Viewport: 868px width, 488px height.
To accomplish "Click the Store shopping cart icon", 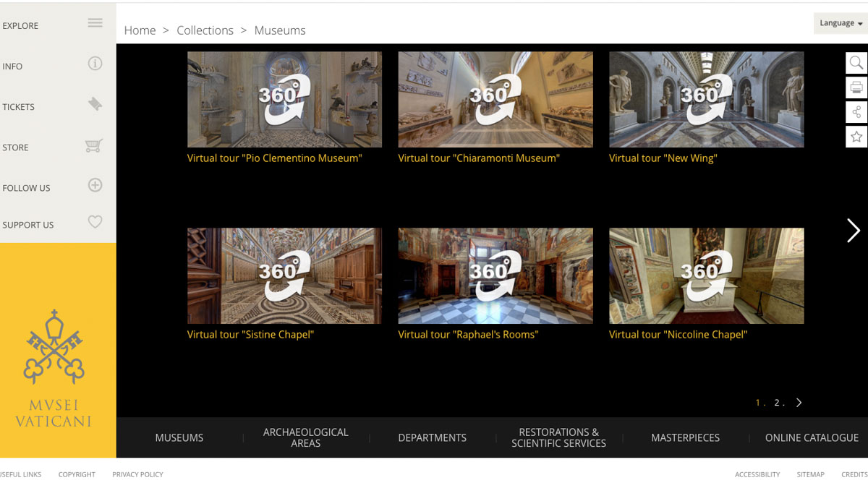I will click(x=94, y=145).
